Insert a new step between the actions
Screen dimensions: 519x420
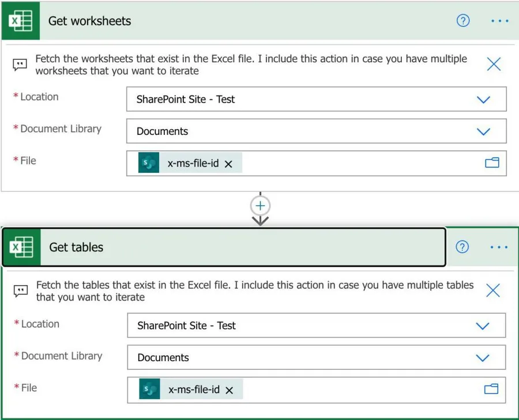pos(261,206)
